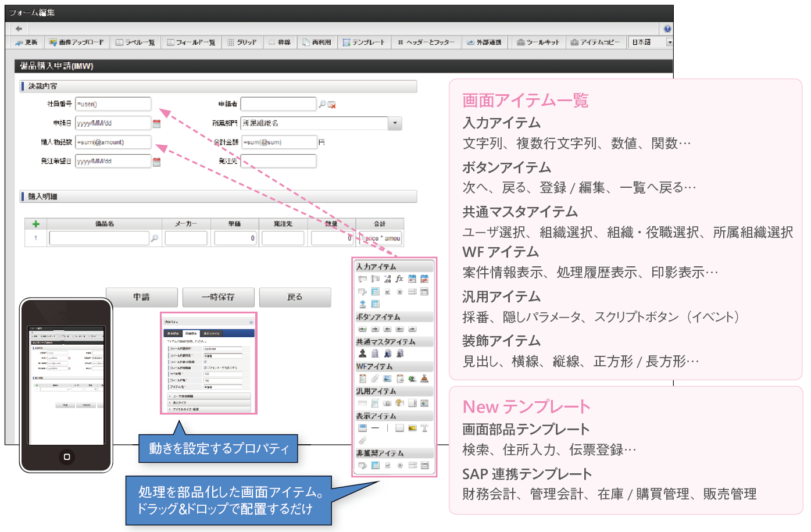Select the text label "T" item in 表示アイテム
811x532 pixels.
424,428
